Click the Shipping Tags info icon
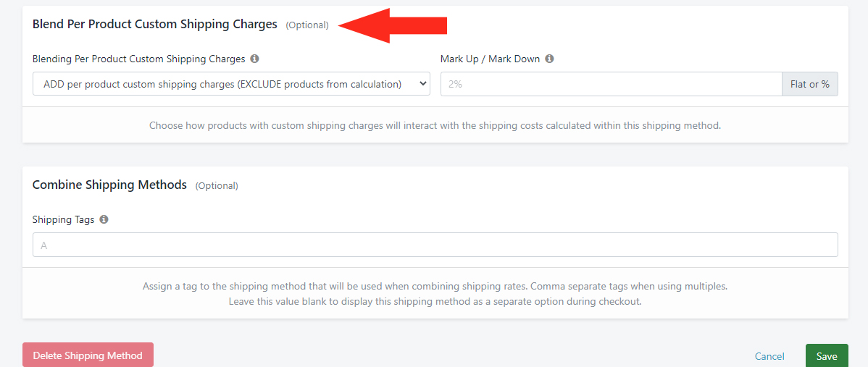 coord(104,219)
